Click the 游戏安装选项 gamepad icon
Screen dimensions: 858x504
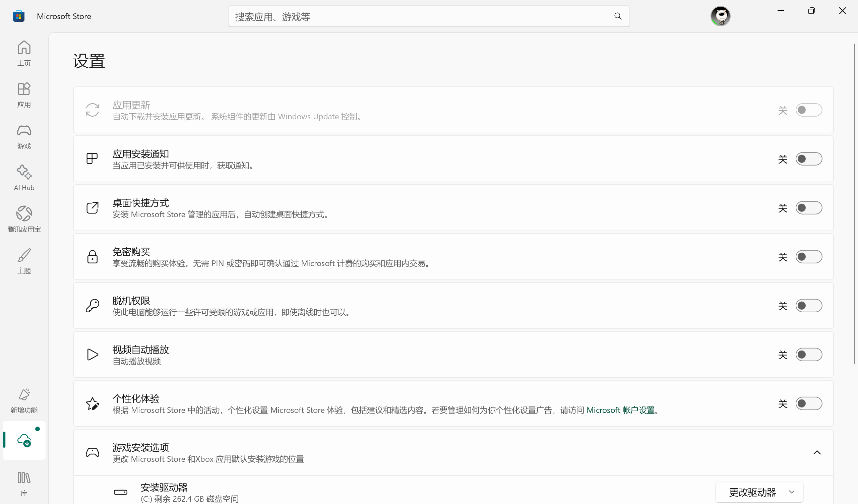click(x=92, y=453)
